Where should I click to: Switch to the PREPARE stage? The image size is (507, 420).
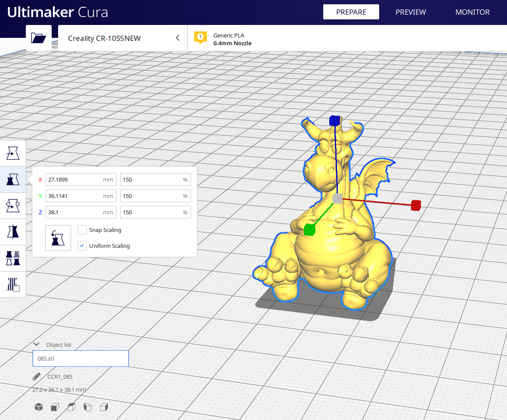coord(351,12)
